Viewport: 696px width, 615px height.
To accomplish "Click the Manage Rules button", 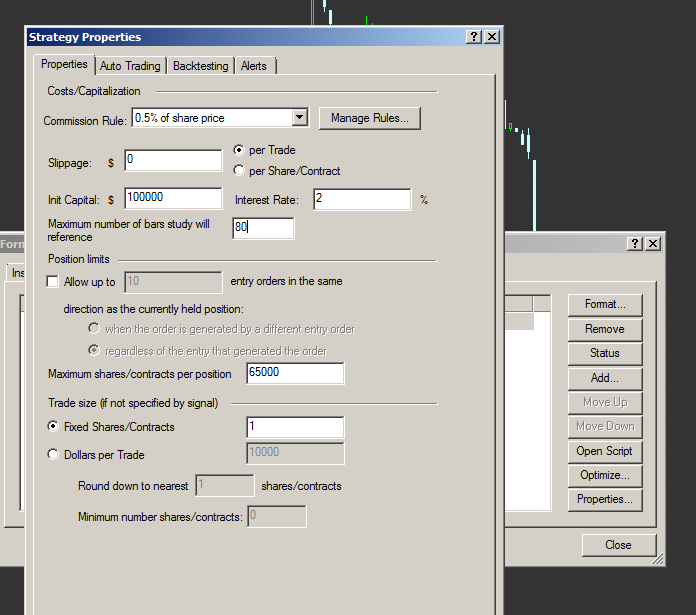I will [x=370, y=118].
